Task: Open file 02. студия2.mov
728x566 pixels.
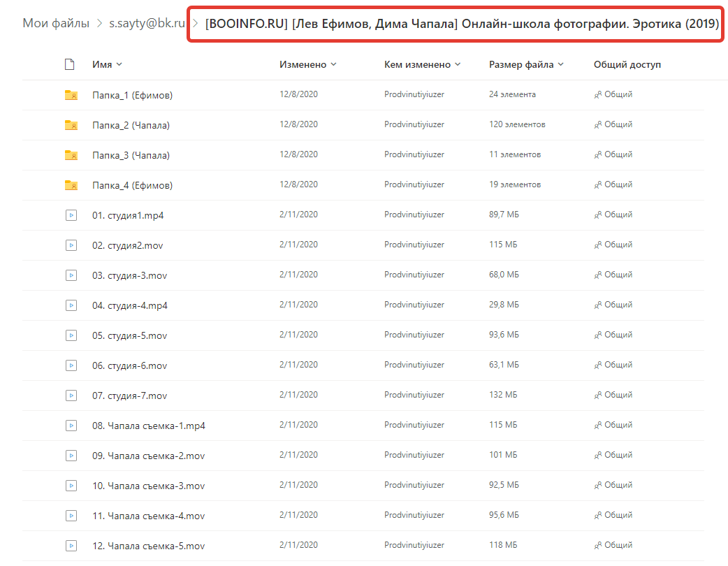Action: 128,246
